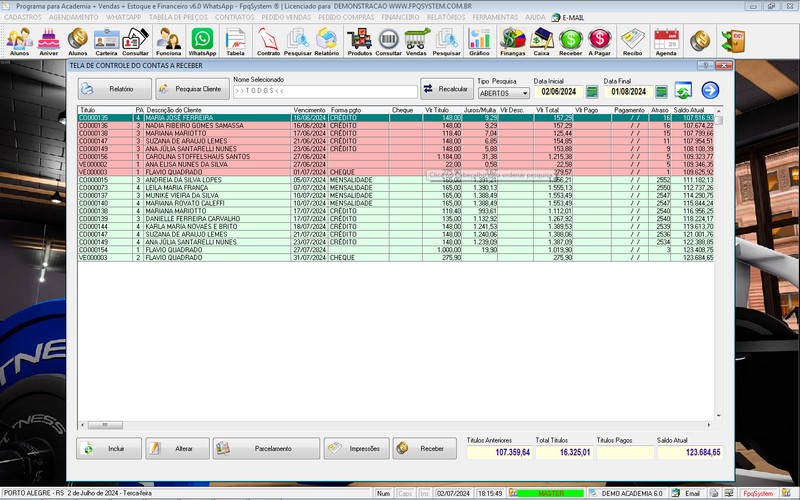Select row ANDREIA DA SILVA LOPES
The width and height of the screenshot is (800, 500).
coord(395,180)
